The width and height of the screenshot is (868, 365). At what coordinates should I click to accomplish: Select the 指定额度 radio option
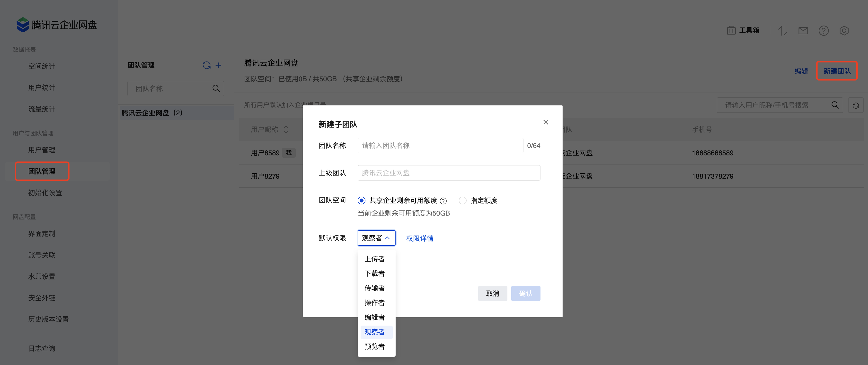pos(463,201)
